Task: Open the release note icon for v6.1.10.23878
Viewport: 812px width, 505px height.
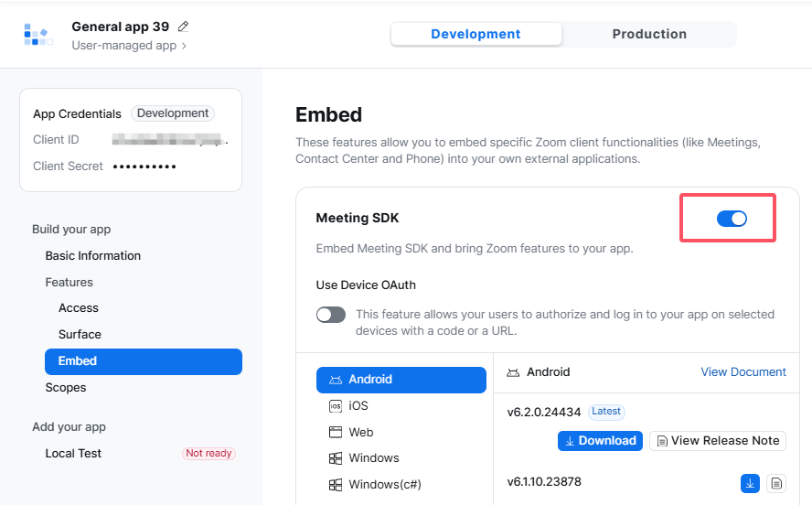Action: point(776,483)
